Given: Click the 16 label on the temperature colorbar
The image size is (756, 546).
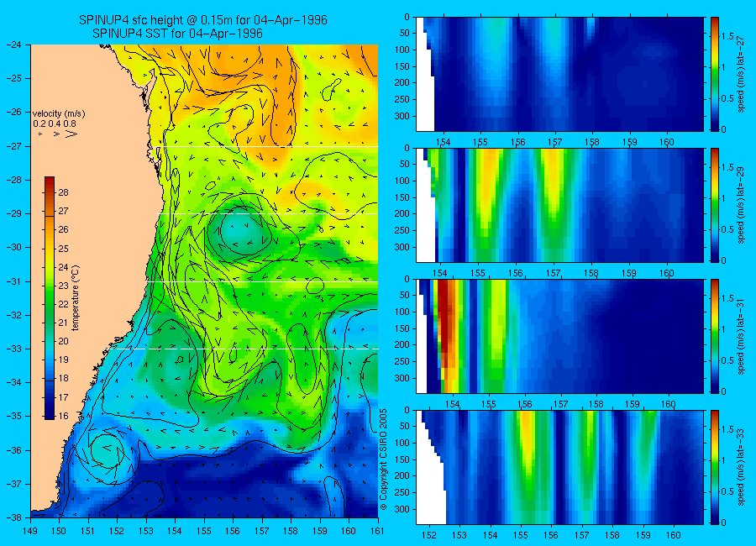Looking at the screenshot, I should 63,416.
